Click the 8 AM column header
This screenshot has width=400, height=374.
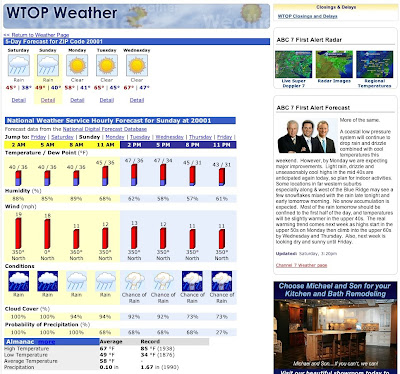(76, 145)
